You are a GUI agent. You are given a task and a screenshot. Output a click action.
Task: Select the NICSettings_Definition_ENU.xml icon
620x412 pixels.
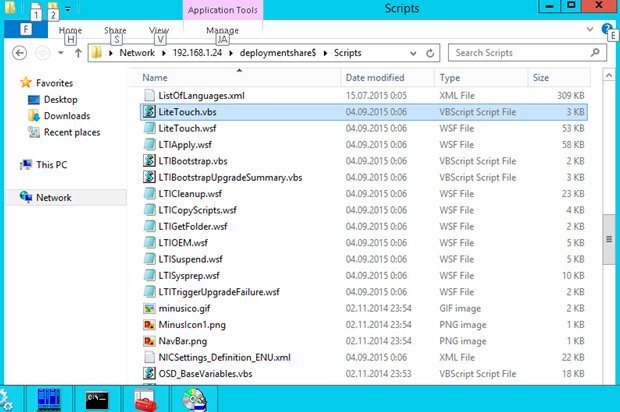click(x=149, y=357)
